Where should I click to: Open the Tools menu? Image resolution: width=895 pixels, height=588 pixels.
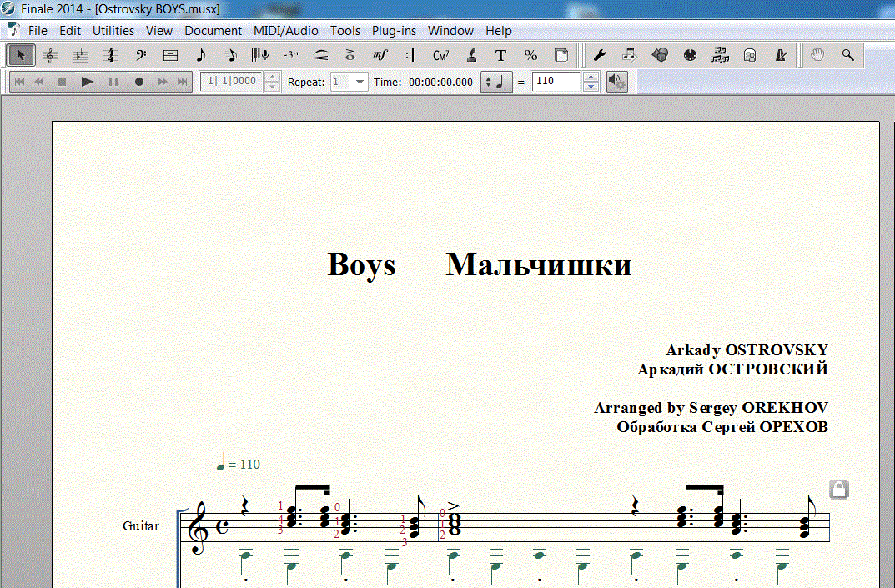345,31
